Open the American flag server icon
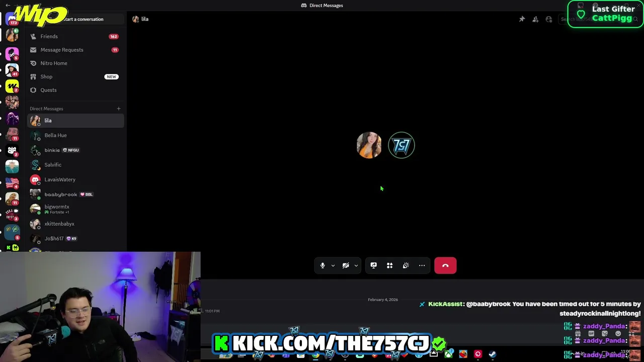Screen dimensions: 644x362 (12, 182)
